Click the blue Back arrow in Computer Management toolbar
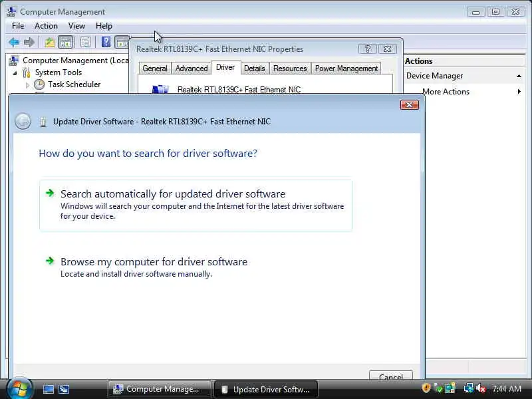This screenshot has height=399, width=532. 14,42
